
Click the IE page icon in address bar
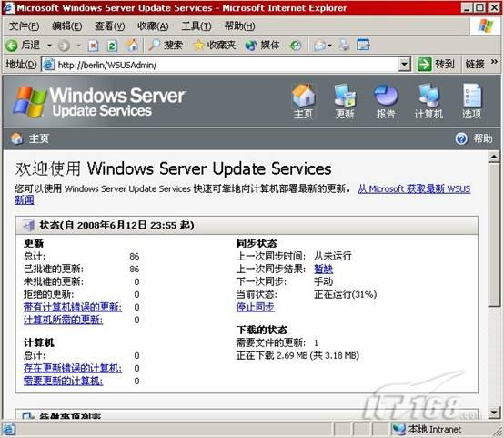tap(48, 65)
